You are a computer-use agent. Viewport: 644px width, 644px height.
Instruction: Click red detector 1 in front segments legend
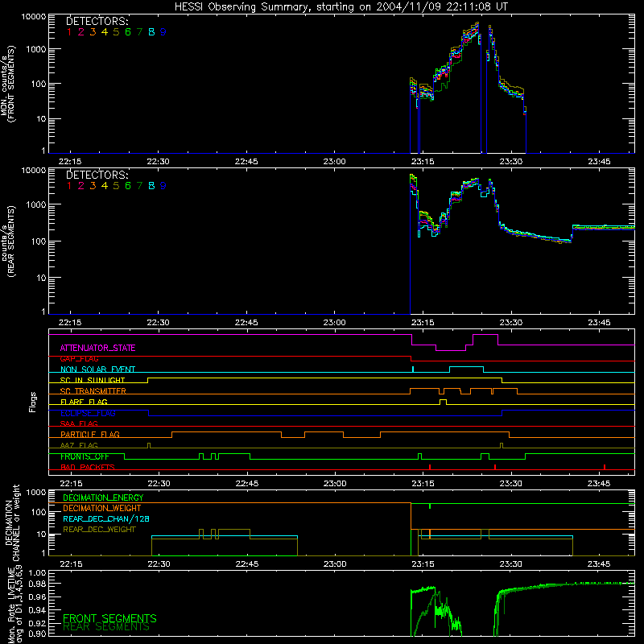(x=69, y=32)
